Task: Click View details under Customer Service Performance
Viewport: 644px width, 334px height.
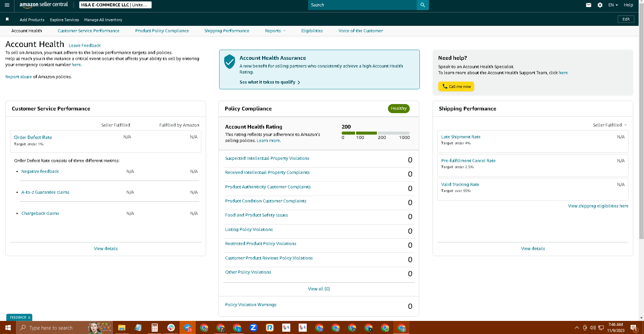Action: [106, 249]
